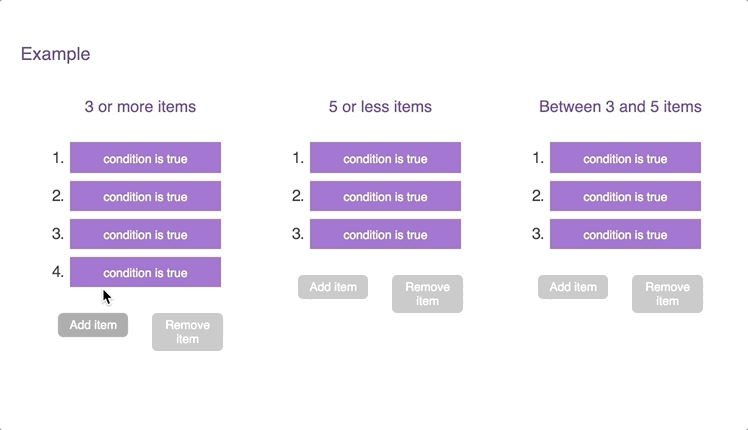Select item 3 in 3 or more items list

(x=145, y=234)
